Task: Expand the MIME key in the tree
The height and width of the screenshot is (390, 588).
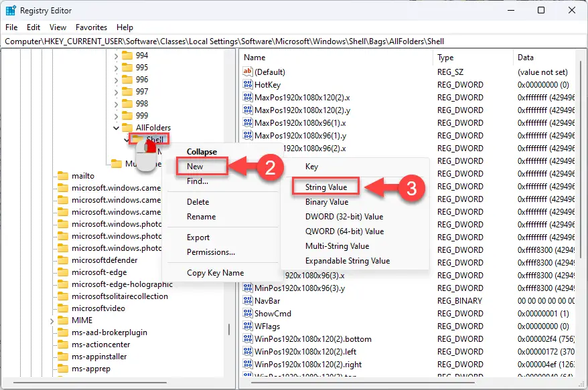Action: (52, 320)
